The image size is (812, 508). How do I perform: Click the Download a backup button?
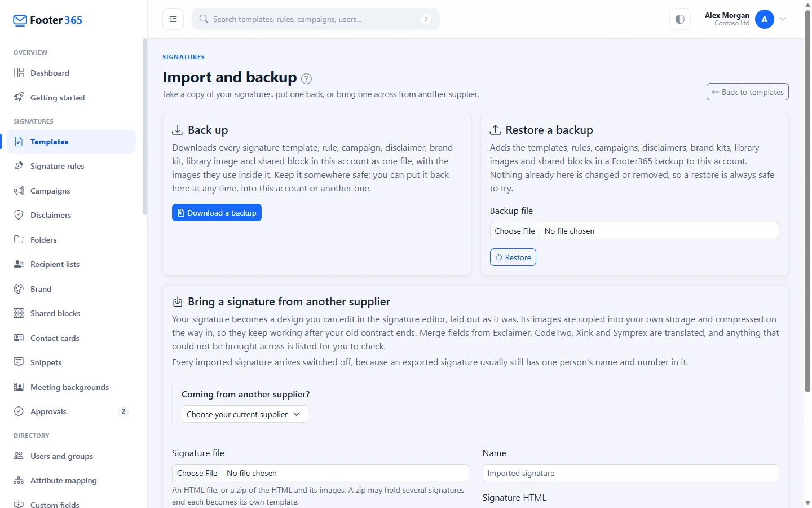click(217, 213)
